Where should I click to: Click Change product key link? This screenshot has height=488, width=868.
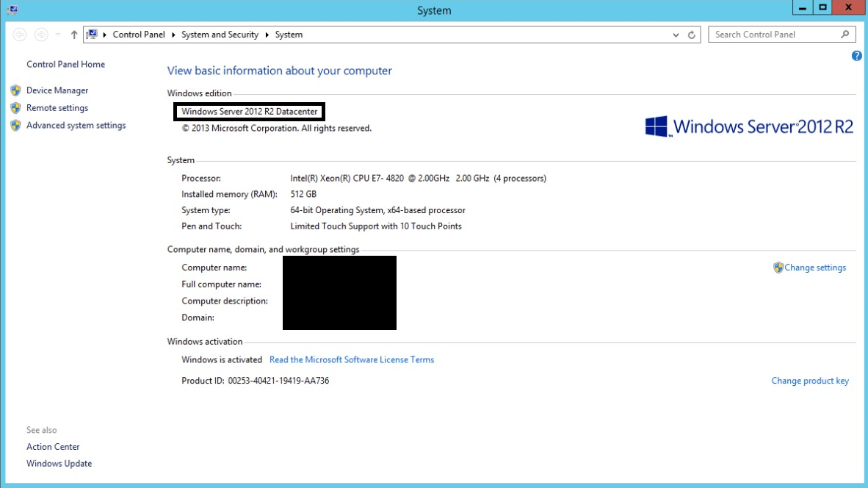pyautogui.click(x=810, y=381)
